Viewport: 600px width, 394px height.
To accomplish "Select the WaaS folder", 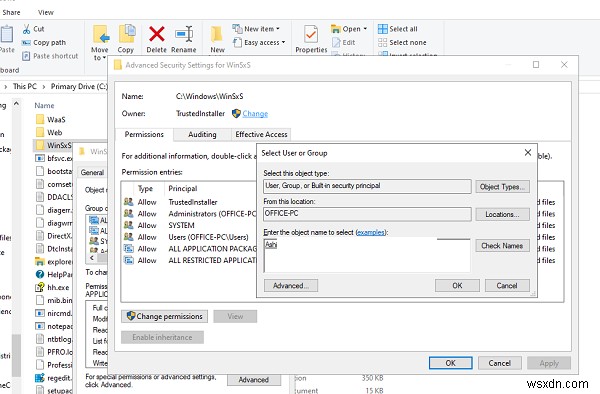I will (x=51, y=120).
